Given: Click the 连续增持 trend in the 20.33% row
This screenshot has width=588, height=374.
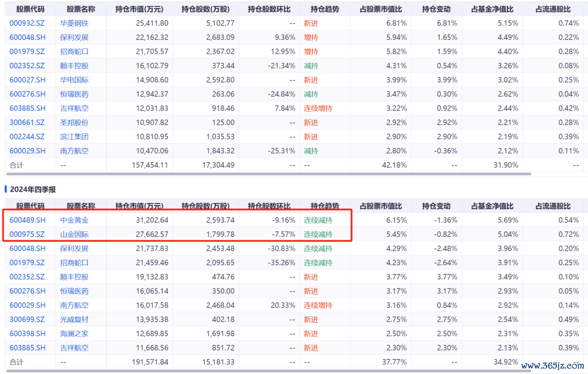Looking at the screenshot, I should [x=318, y=305].
